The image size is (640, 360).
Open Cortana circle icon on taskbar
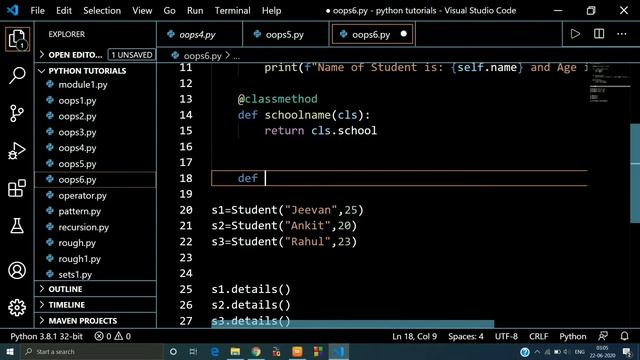[x=173, y=351]
